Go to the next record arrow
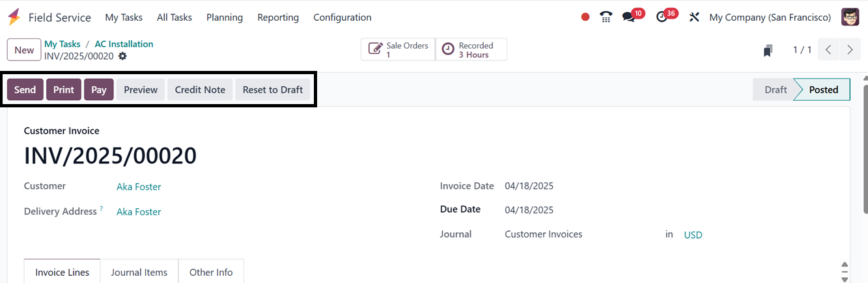This screenshot has width=868, height=283. point(849,50)
